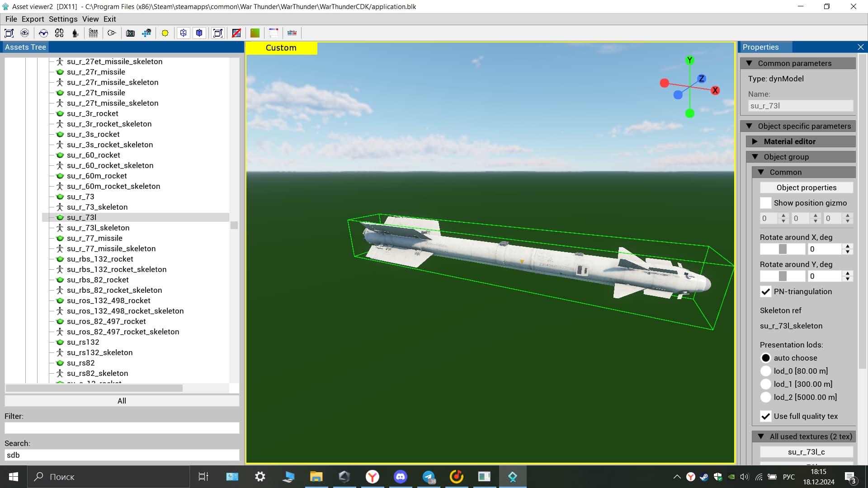Select lod_2 [5000.00 m] presentation

(x=766, y=397)
